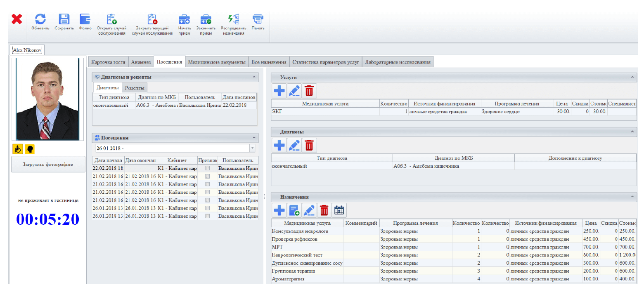Select the 22.02.2018 18 visit row
Screen dimensions: 644x292
click(175, 168)
